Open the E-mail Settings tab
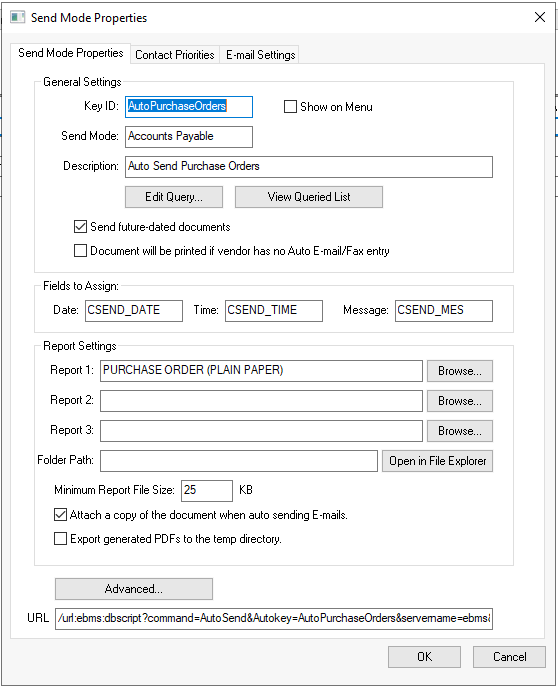 pyautogui.click(x=261, y=55)
